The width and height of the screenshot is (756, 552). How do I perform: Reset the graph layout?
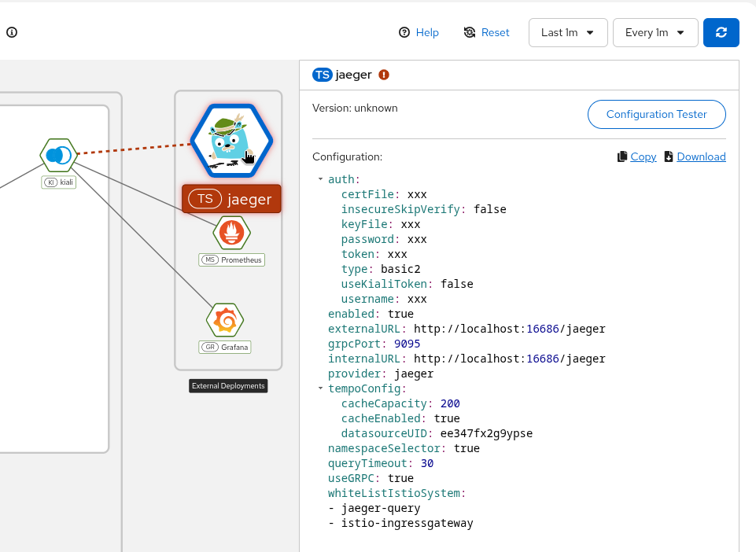486,32
